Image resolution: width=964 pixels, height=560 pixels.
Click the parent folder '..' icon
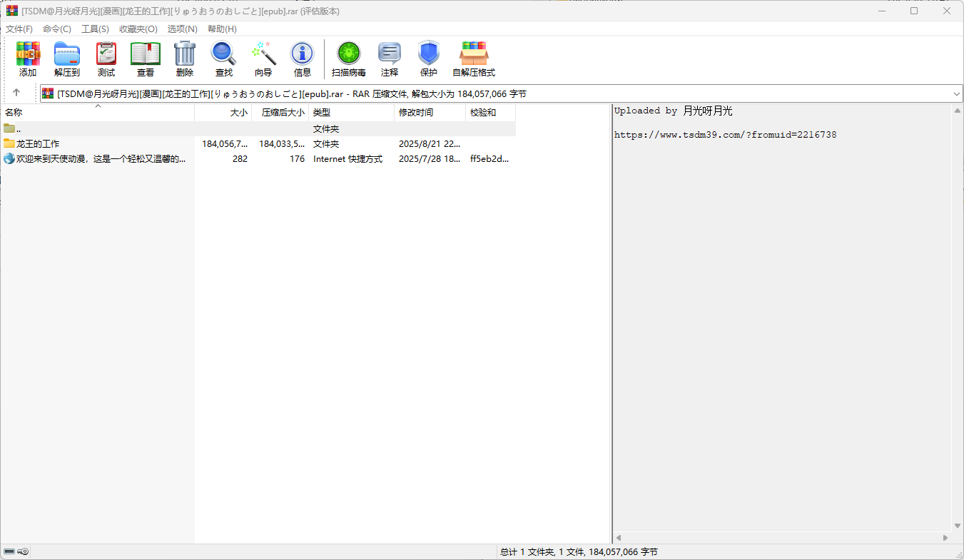pos(9,128)
